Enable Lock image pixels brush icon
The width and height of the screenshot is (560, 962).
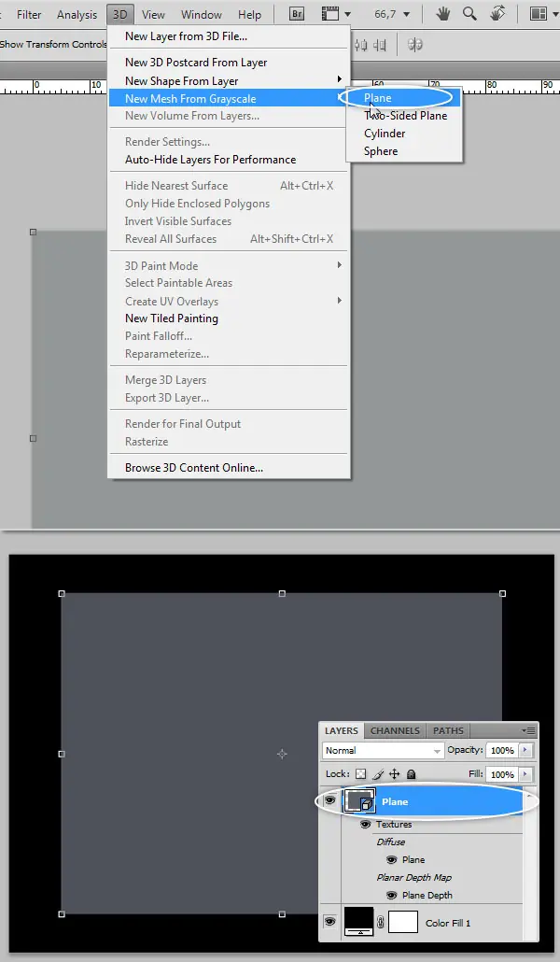[x=378, y=774]
